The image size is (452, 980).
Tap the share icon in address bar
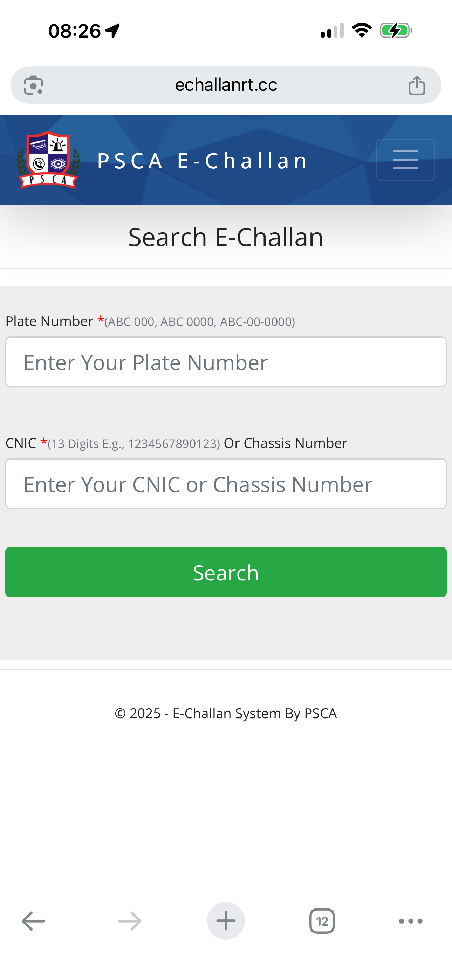tap(417, 85)
